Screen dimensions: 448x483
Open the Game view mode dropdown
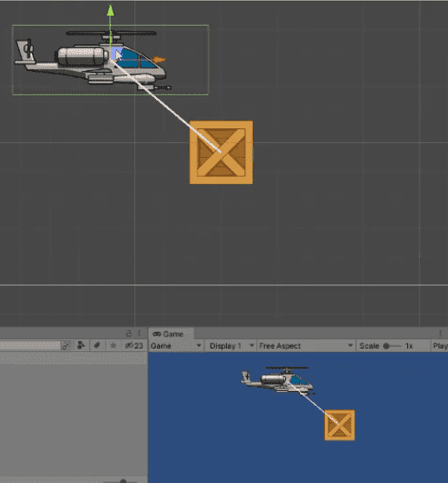(176, 346)
